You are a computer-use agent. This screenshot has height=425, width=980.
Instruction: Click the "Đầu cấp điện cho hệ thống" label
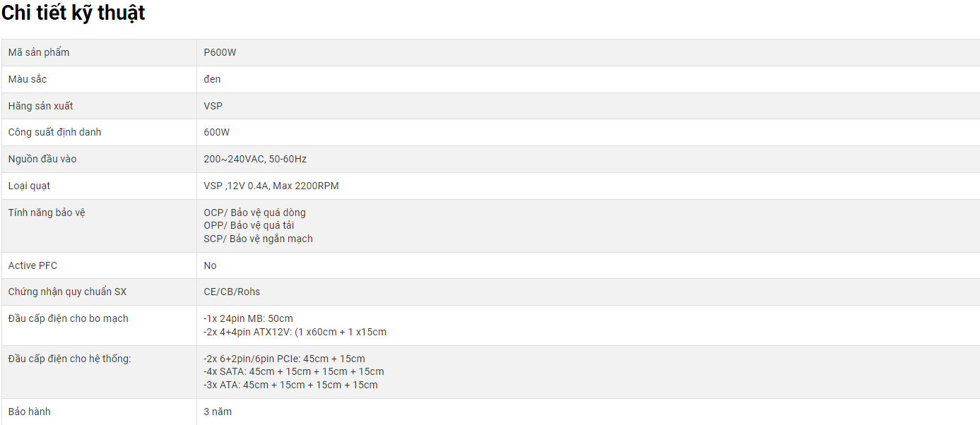pyautogui.click(x=69, y=359)
